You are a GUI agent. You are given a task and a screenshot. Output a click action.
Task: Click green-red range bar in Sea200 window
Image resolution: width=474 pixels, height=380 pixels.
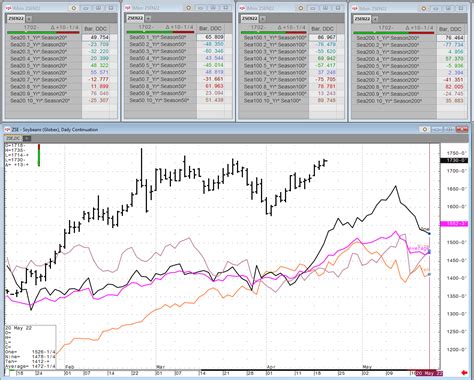click(x=394, y=33)
